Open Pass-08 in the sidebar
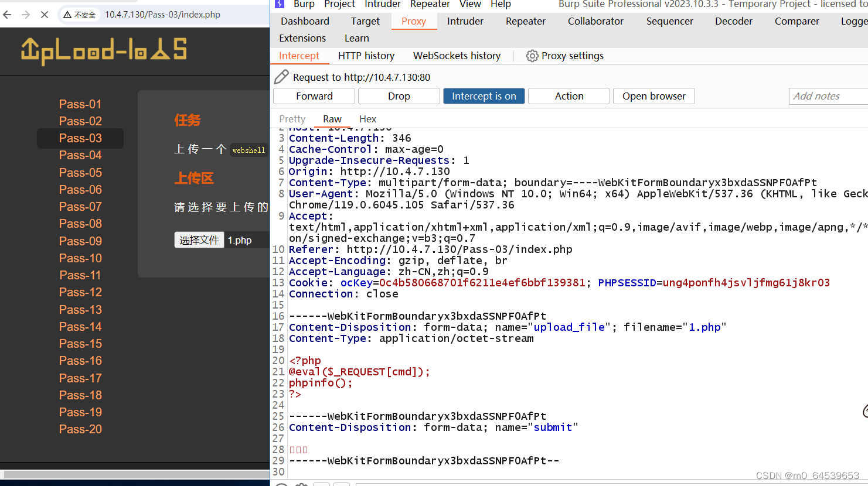868x486 pixels. (80, 224)
